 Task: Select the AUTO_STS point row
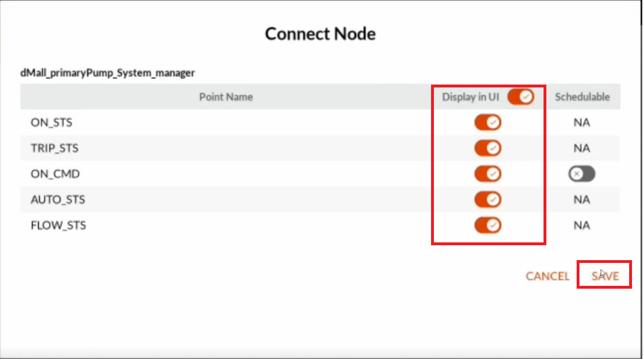coord(320,200)
